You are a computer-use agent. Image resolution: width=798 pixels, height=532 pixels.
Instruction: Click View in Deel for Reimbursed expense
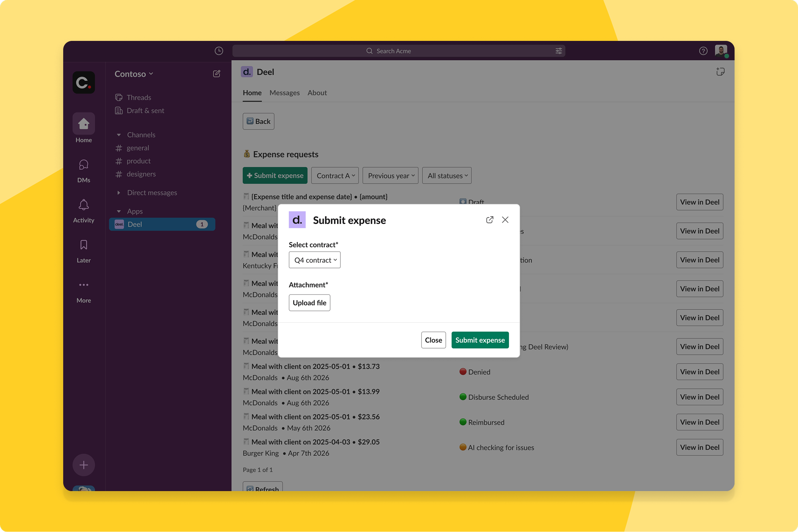(700, 422)
